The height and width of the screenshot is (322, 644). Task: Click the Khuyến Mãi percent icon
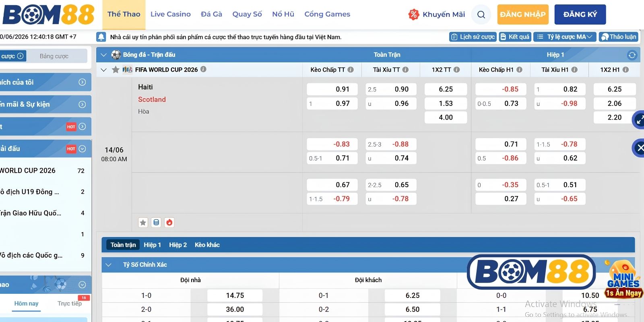[x=413, y=14]
